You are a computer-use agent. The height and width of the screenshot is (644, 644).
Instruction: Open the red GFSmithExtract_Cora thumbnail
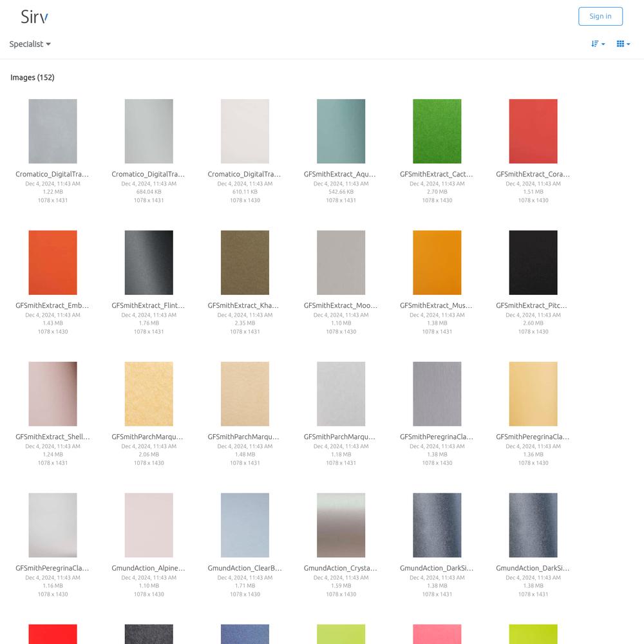pyautogui.click(x=533, y=131)
